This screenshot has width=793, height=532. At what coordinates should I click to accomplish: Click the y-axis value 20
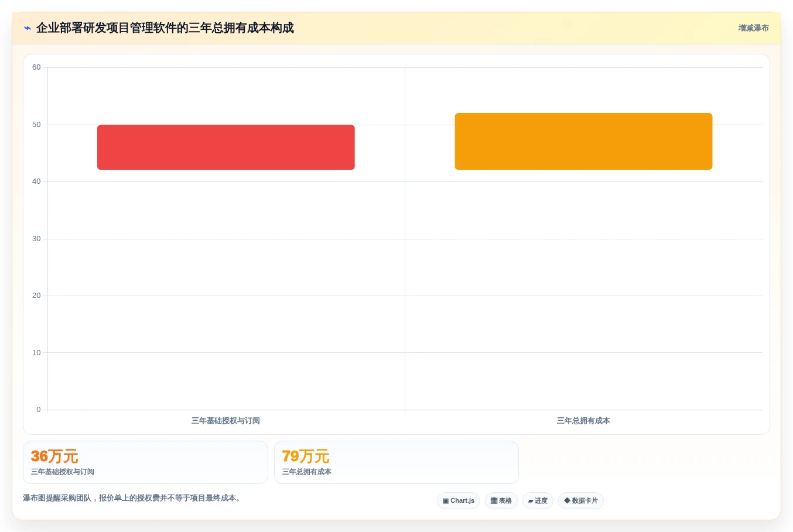point(36,296)
